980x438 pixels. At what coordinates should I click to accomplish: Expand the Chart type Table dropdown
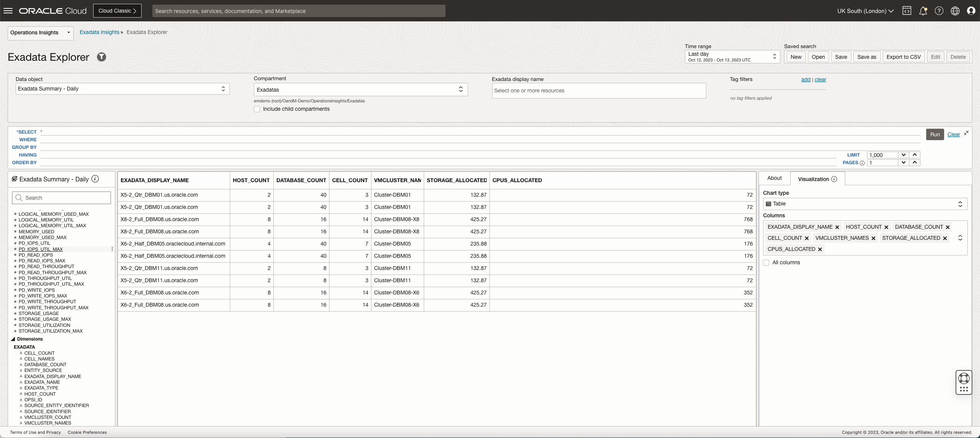[865, 204]
